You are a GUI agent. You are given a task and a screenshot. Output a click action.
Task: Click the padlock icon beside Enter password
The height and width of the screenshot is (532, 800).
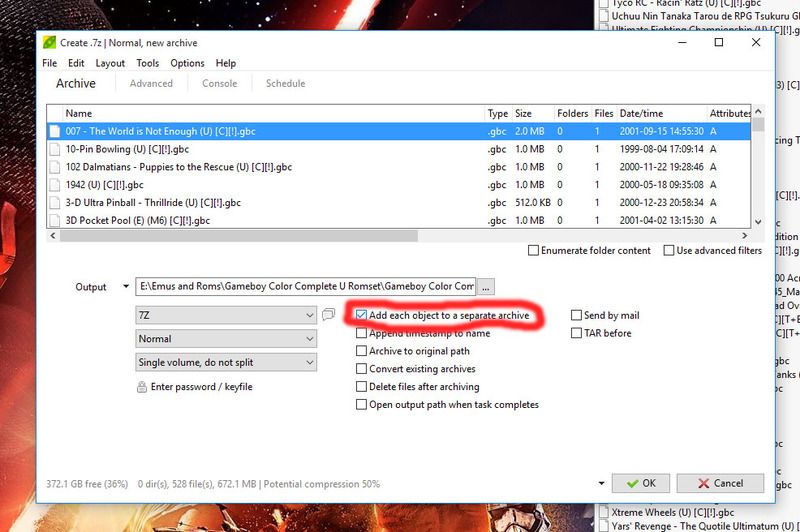141,387
